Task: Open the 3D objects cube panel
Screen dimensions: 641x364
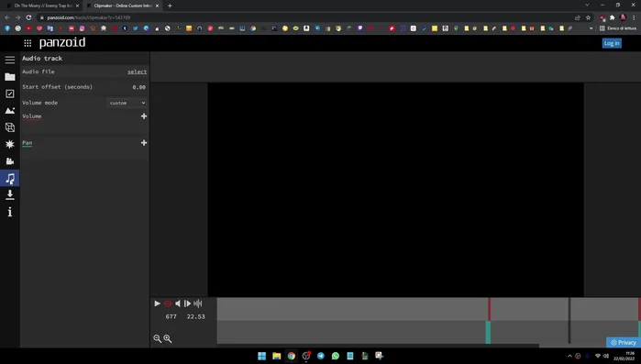Action: 10,127
